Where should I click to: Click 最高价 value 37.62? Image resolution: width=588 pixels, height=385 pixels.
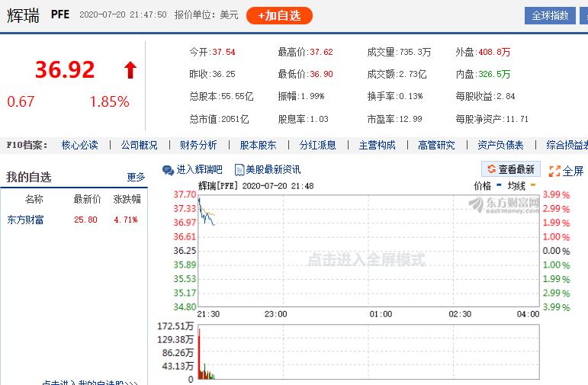coord(321,52)
